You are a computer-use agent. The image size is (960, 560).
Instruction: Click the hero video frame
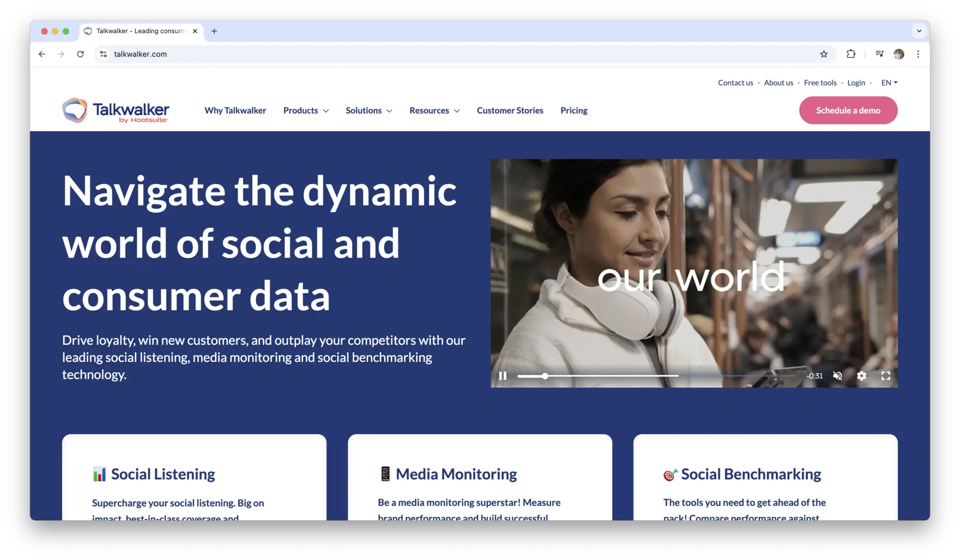(x=694, y=273)
